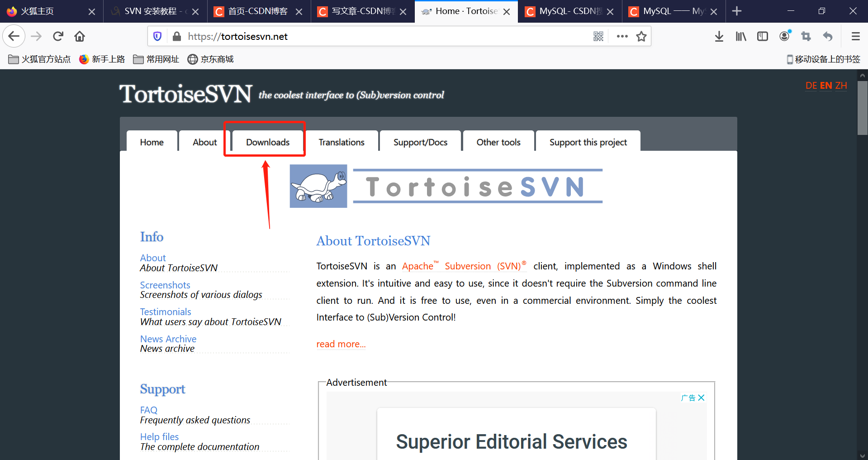Bookmark this page with the star icon
Screen dimensions: 868x460
pyautogui.click(x=641, y=36)
